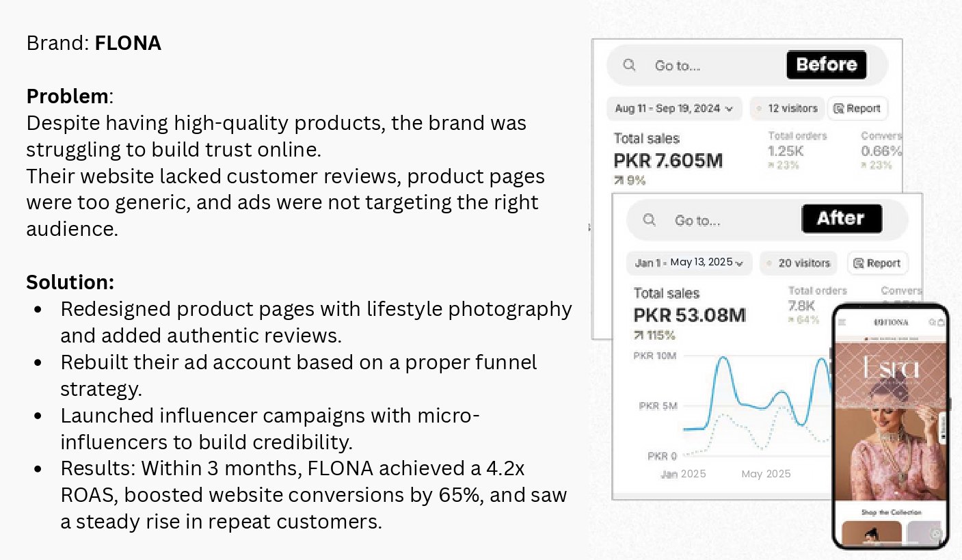Open the hamburger menu on the phone mockup
This screenshot has width=962, height=560.
click(x=842, y=322)
